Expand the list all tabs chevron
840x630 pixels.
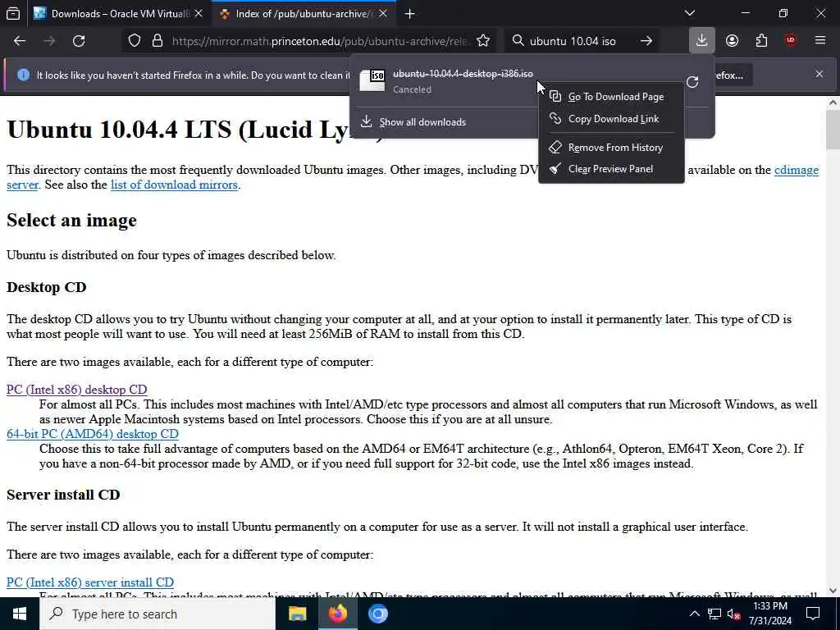pos(689,13)
